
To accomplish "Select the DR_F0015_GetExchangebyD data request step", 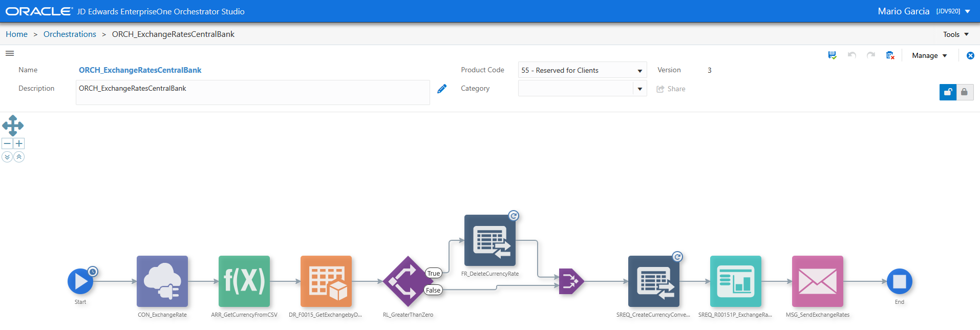I will click(326, 281).
